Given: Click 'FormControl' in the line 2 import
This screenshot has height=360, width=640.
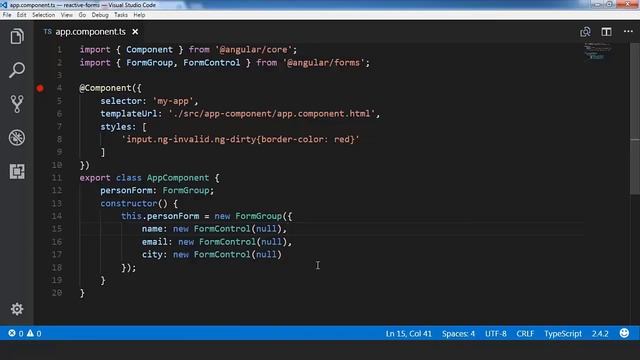Looking at the screenshot, I should tap(211, 62).
